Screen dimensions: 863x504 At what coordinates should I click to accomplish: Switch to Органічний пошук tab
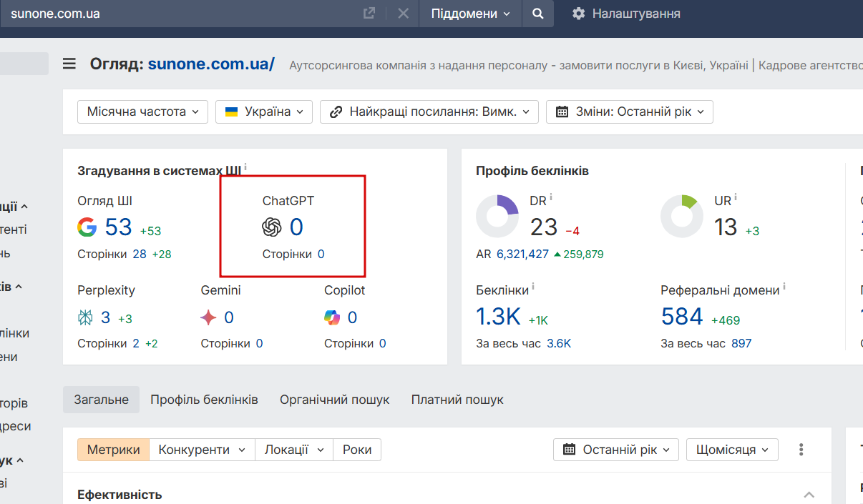click(335, 400)
